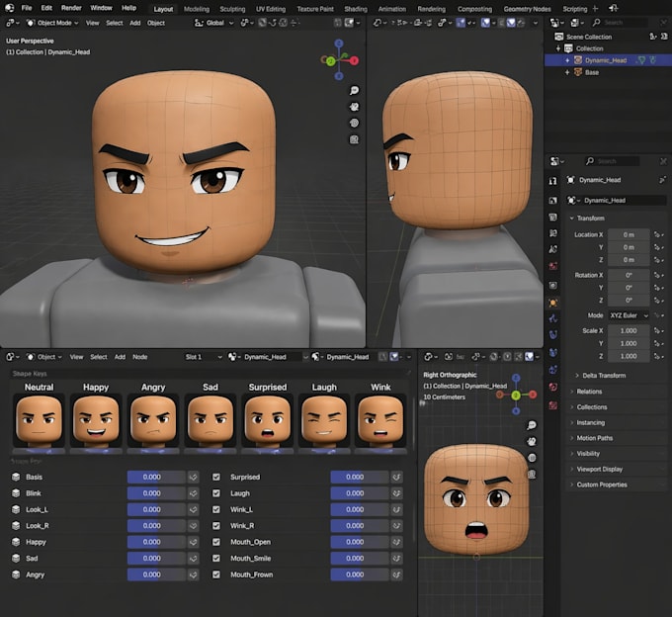This screenshot has height=617, width=672.
Task: Toggle the Mouth_Frown shape key checkbox
Action: [216, 574]
